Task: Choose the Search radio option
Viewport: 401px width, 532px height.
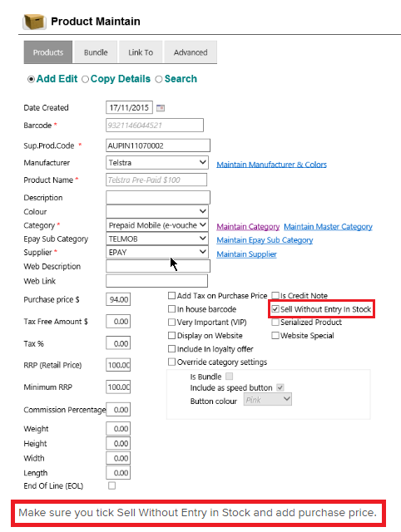Action: coord(159,79)
